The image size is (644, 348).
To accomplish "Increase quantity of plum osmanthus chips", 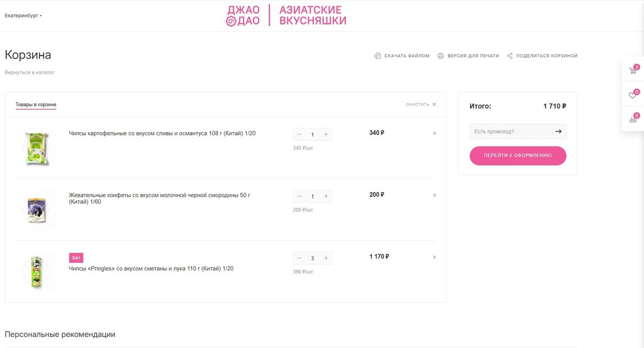I will (x=326, y=135).
